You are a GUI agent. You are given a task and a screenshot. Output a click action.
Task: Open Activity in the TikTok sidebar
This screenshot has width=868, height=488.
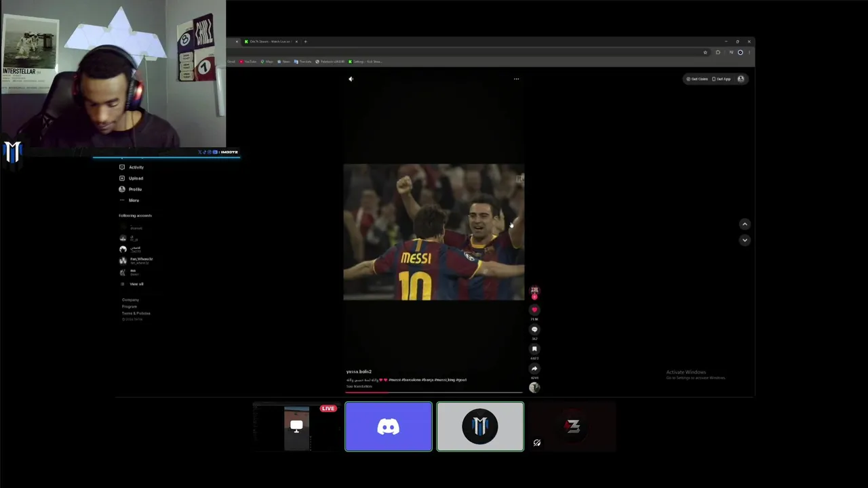[x=132, y=167]
